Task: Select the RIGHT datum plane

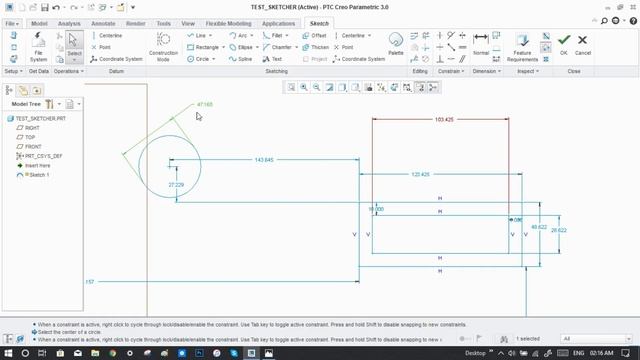Action: pyautogui.click(x=28, y=128)
